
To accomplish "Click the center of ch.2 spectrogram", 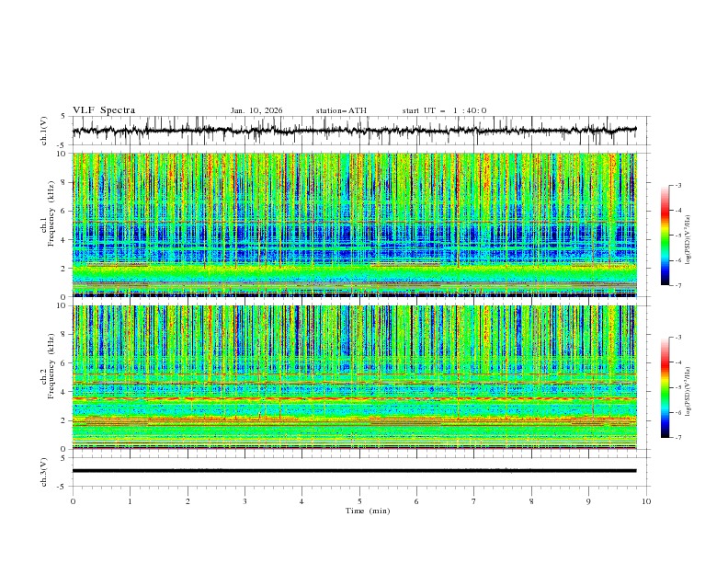I will (359, 377).
